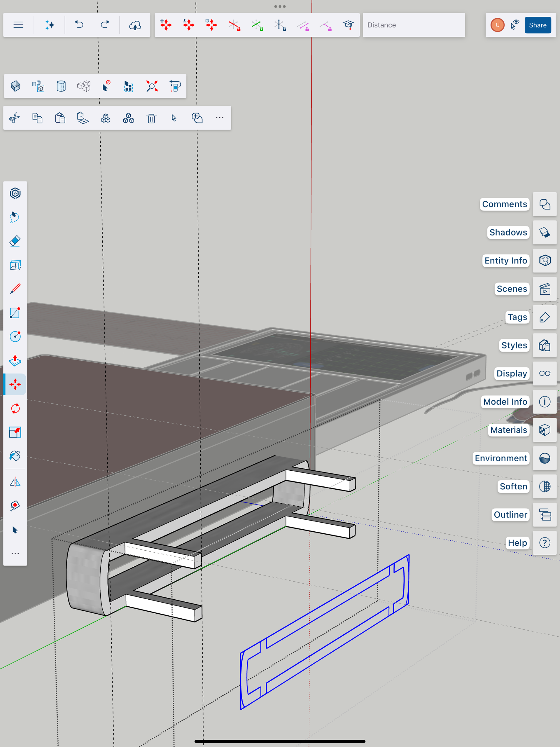Click the Share button

click(537, 25)
